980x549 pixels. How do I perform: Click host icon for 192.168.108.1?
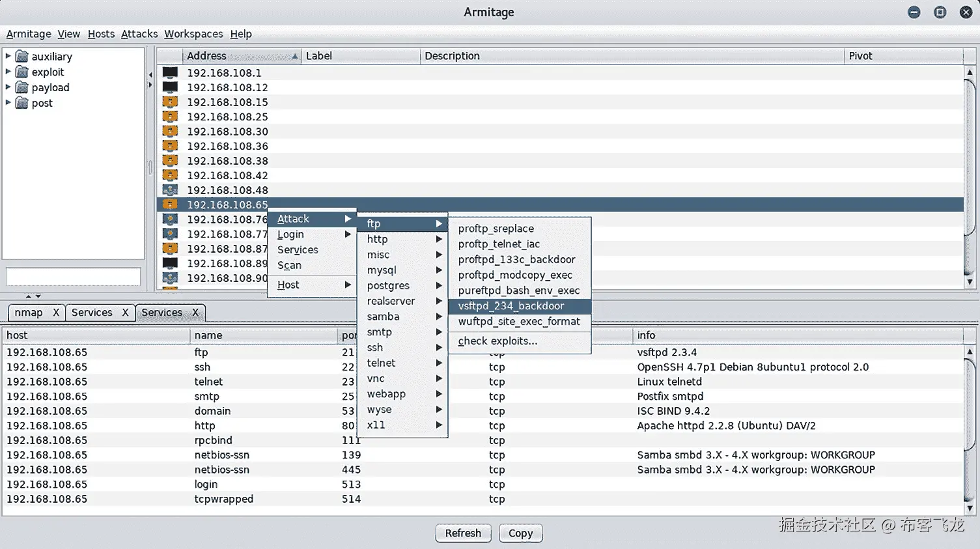coord(170,72)
